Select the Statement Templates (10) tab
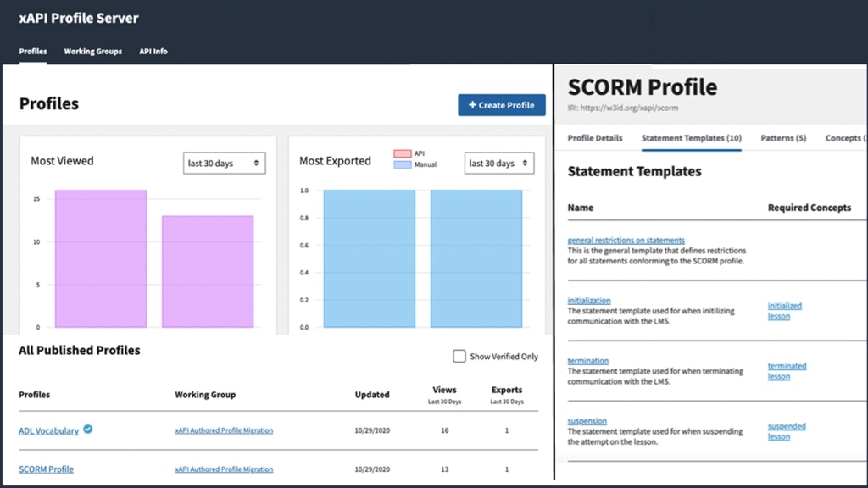Image resolution: width=868 pixels, height=488 pixels. coord(691,138)
